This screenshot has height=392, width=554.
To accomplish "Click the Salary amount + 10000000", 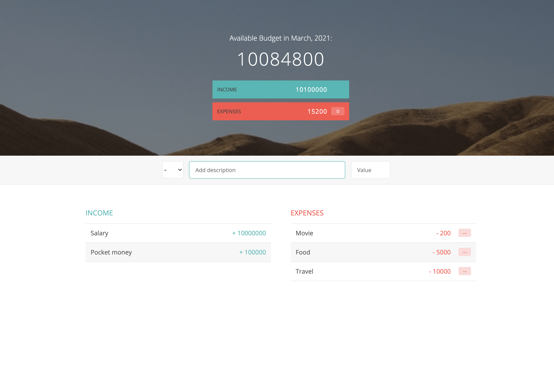I will [249, 233].
